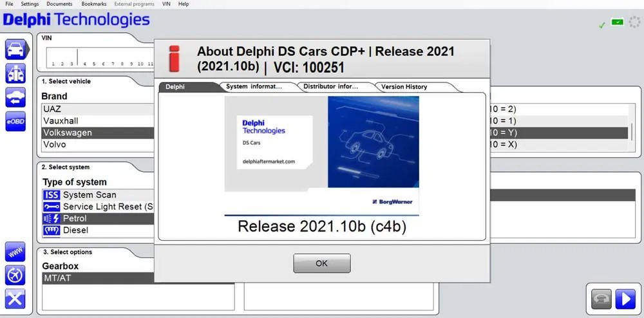
Task: Click the blue play next arrow
Action: (625, 299)
